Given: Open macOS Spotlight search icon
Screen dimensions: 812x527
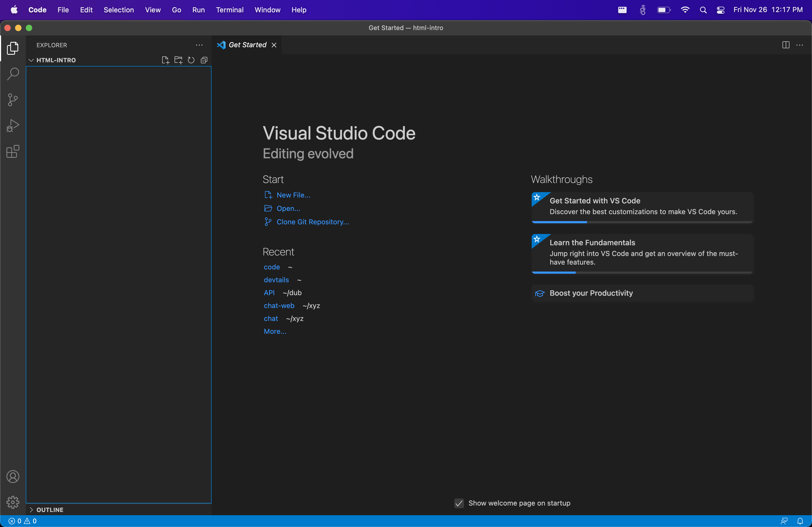Looking at the screenshot, I should tap(703, 10).
